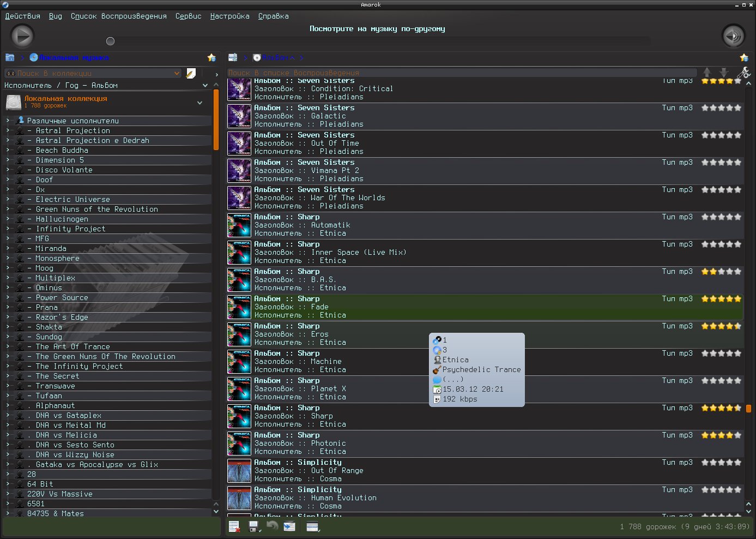The image size is (756, 539).
Task: Select the track Eros by Etnica
Action: click(485, 334)
